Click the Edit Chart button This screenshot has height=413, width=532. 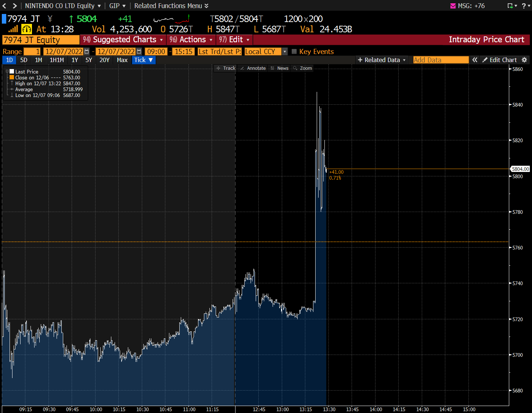click(x=499, y=60)
